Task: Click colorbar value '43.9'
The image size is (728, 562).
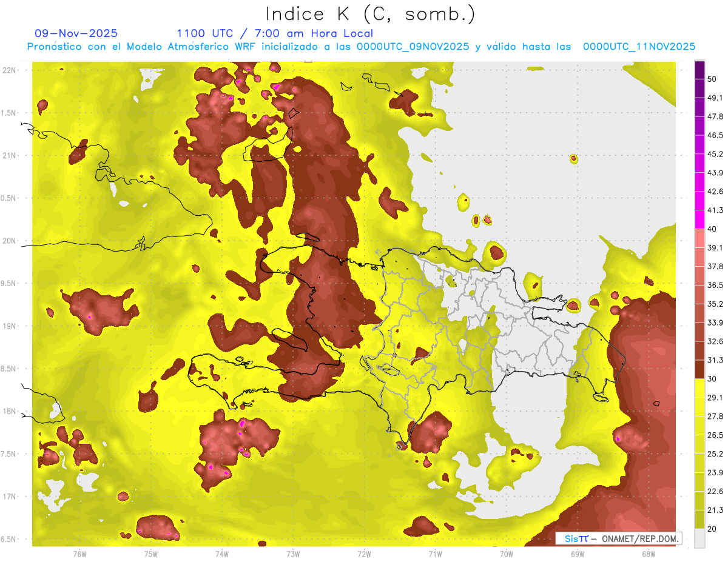Action: click(x=715, y=173)
